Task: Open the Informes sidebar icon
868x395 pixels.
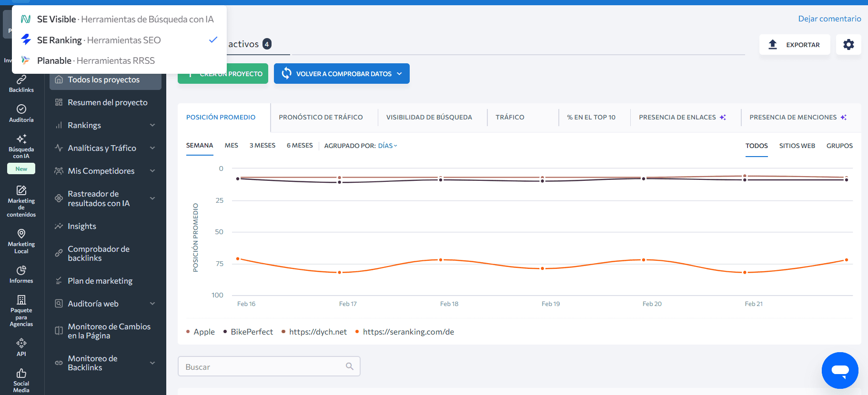Action: click(x=21, y=274)
